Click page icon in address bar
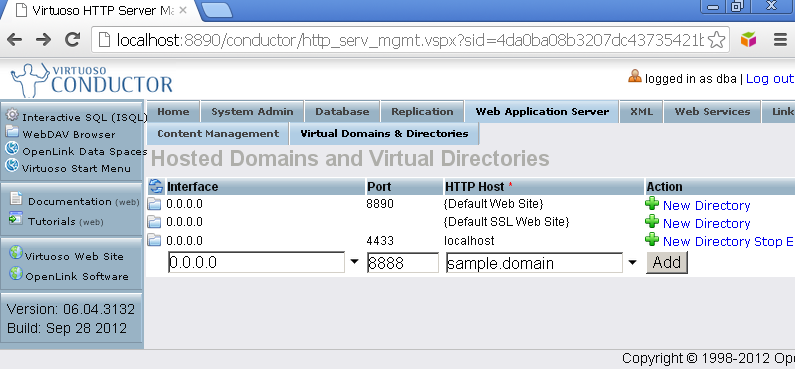Screen dimensions: 795x369 point(104,40)
